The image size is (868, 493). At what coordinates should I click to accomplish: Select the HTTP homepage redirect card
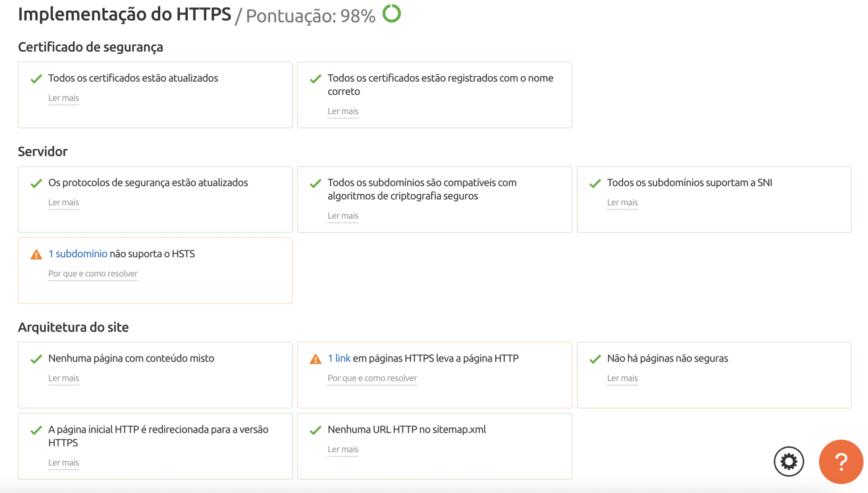pyautogui.click(x=155, y=446)
